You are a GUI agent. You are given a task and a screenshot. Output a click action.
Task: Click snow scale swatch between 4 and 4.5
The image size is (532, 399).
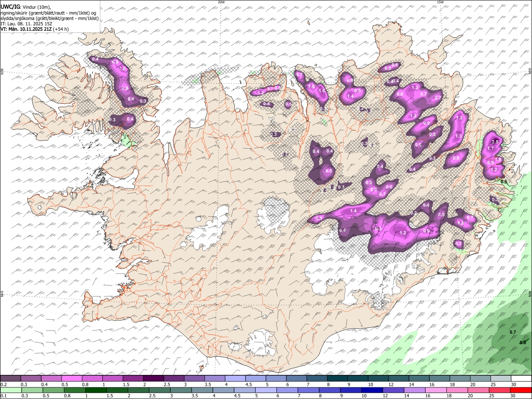[x=234, y=378]
